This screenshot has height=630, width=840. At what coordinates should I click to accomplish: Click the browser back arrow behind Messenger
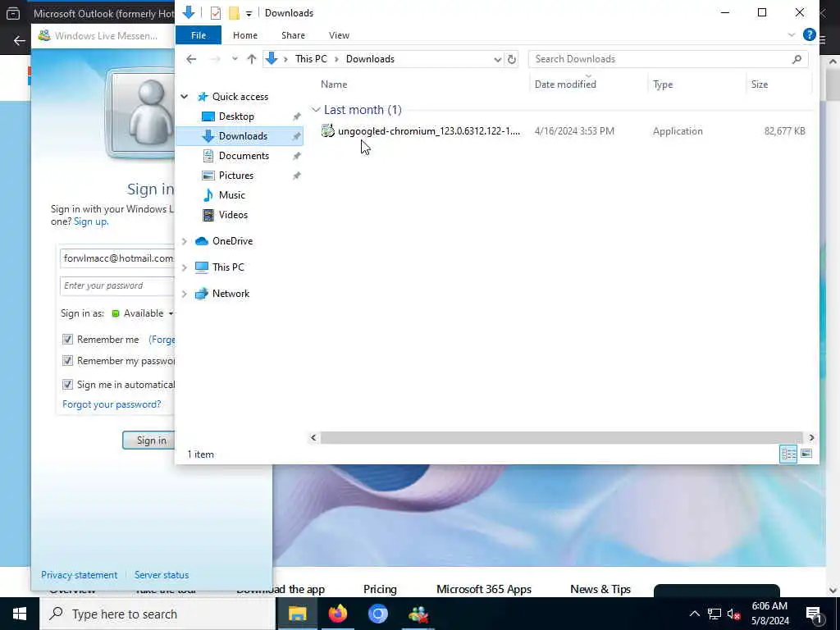click(x=20, y=41)
